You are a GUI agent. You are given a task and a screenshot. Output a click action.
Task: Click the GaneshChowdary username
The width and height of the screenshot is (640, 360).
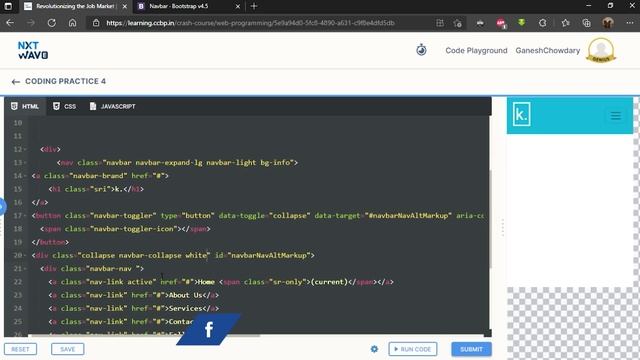547,50
